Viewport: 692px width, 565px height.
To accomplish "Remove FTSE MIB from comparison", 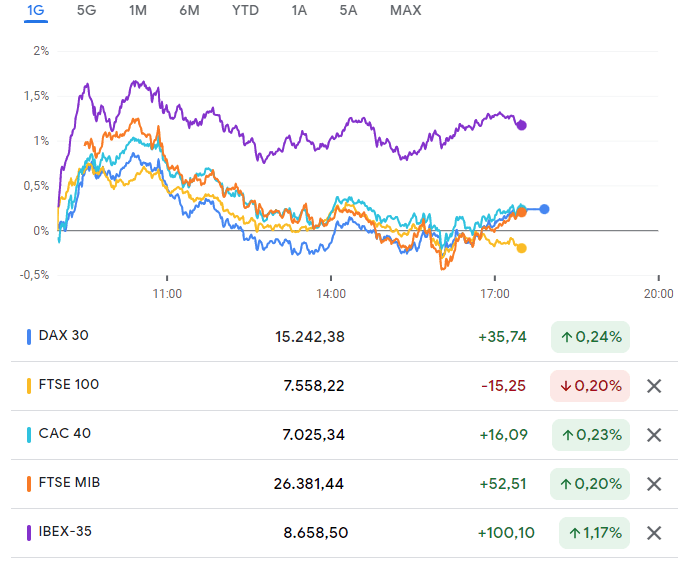I will [x=654, y=484].
